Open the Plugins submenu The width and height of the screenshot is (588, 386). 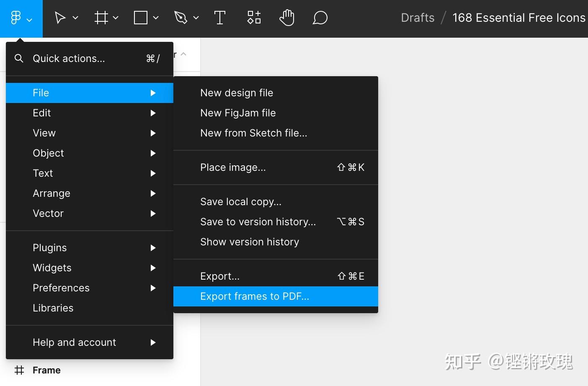tap(49, 247)
